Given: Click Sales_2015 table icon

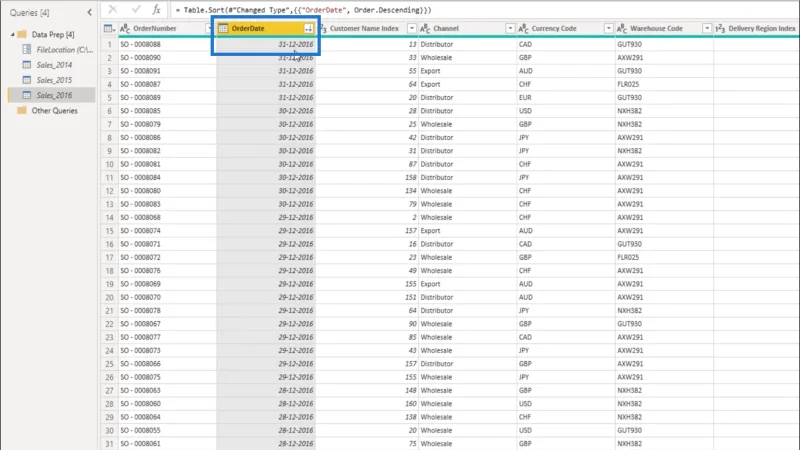Looking at the screenshot, I should tap(27, 80).
